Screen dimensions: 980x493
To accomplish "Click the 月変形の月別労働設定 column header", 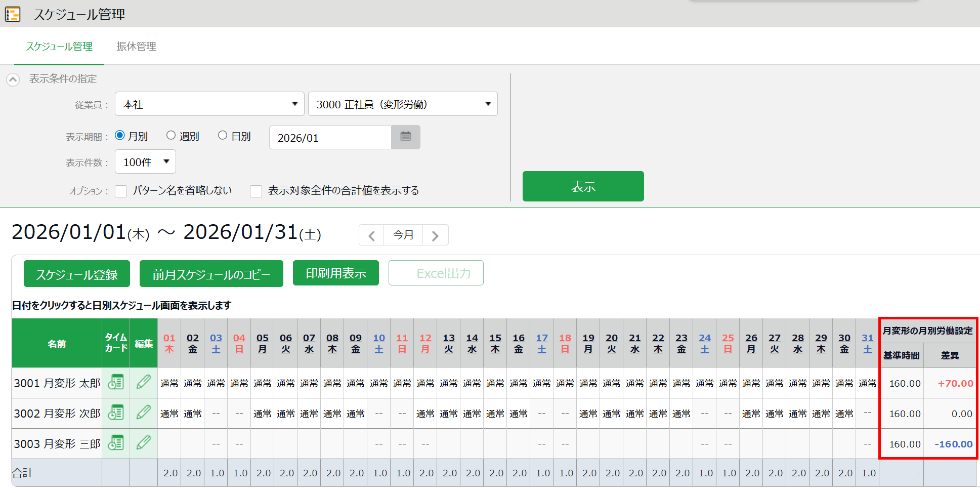I will pyautogui.click(x=928, y=331).
